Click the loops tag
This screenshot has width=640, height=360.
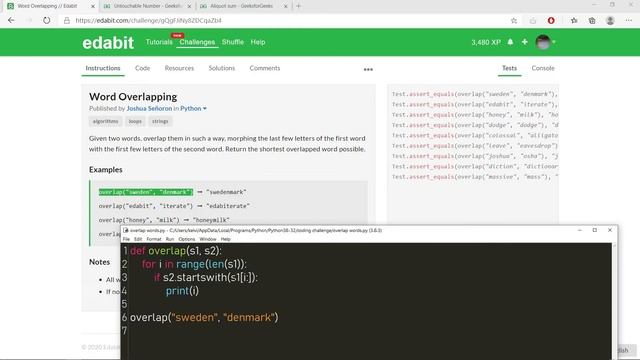pyautogui.click(x=135, y=121)
